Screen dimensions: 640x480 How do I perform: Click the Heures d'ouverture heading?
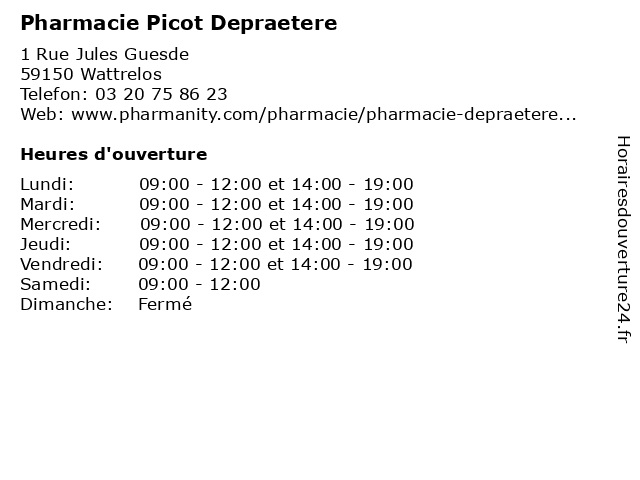(114, 154)
